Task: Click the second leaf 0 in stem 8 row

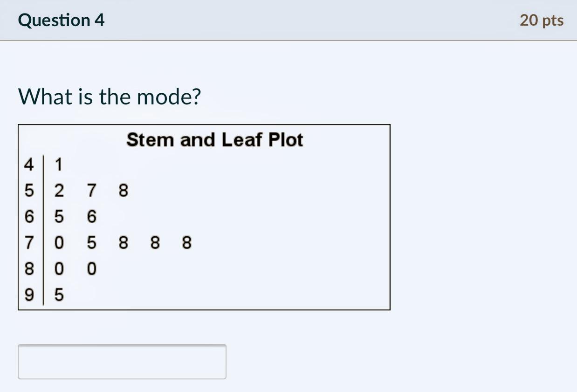Action: (x=91, y=269)
